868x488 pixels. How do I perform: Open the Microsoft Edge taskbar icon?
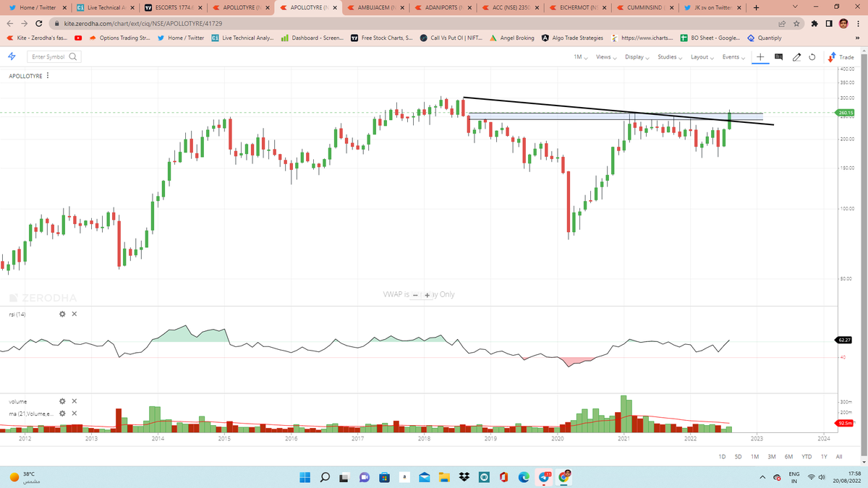tap(524, 476)
